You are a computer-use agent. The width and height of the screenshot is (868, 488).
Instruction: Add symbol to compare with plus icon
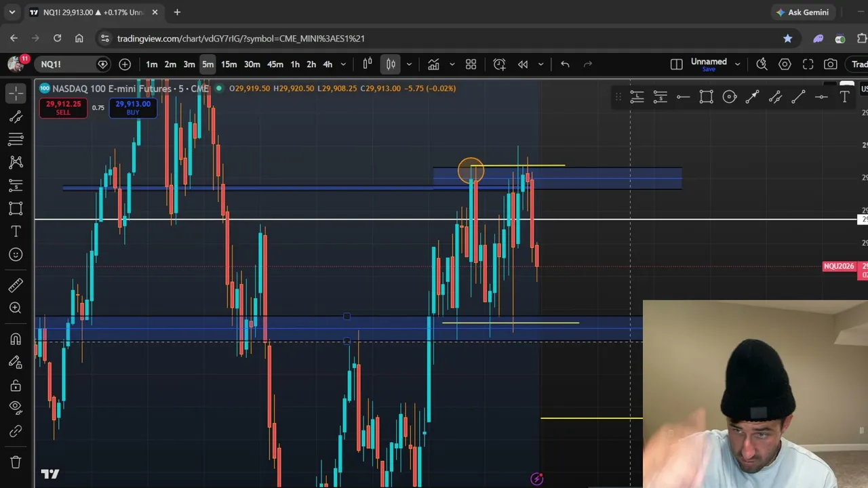[x=125, y=64]
